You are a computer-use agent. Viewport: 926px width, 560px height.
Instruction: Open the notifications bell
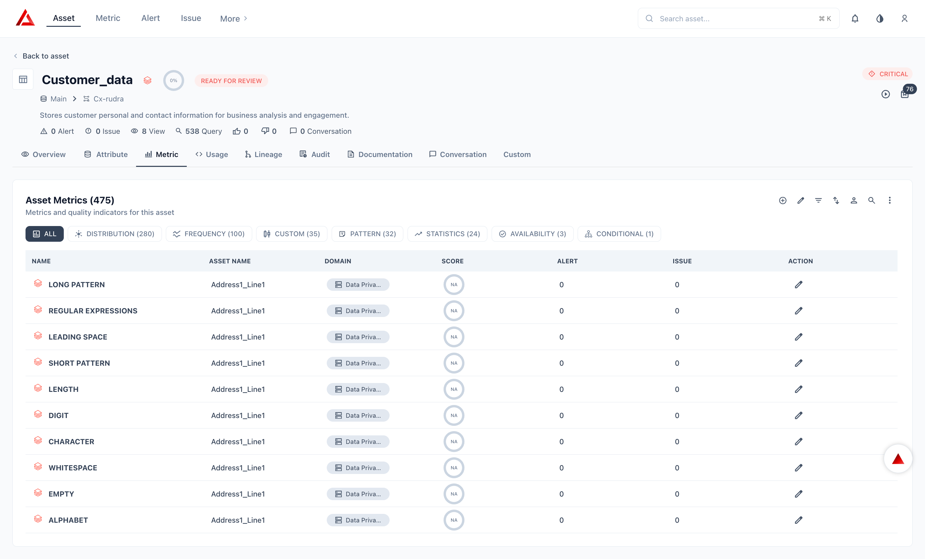(x=856, y=18)
